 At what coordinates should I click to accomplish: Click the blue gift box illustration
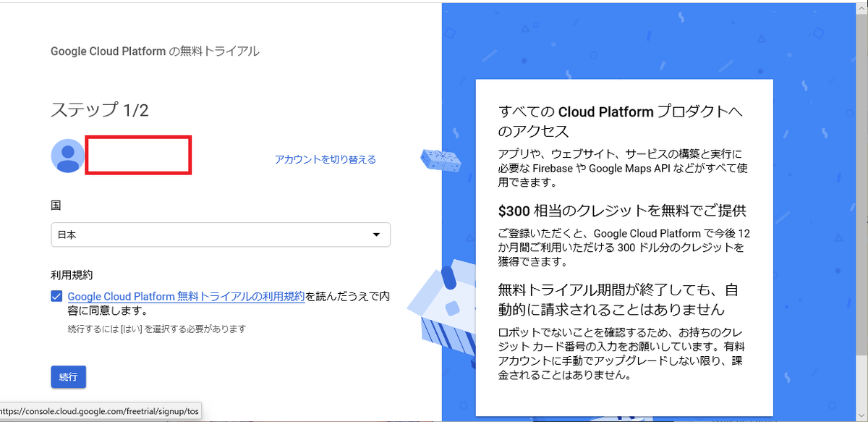(441, 161)
